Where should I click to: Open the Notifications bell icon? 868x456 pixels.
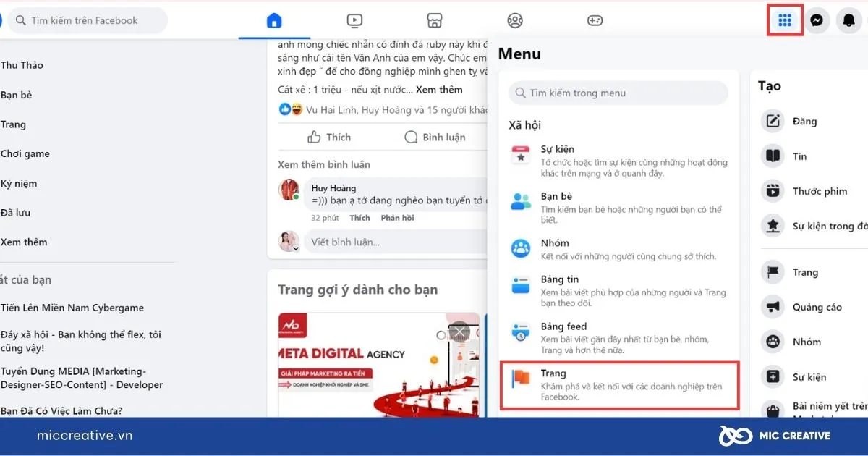click(x=848, y=20)
